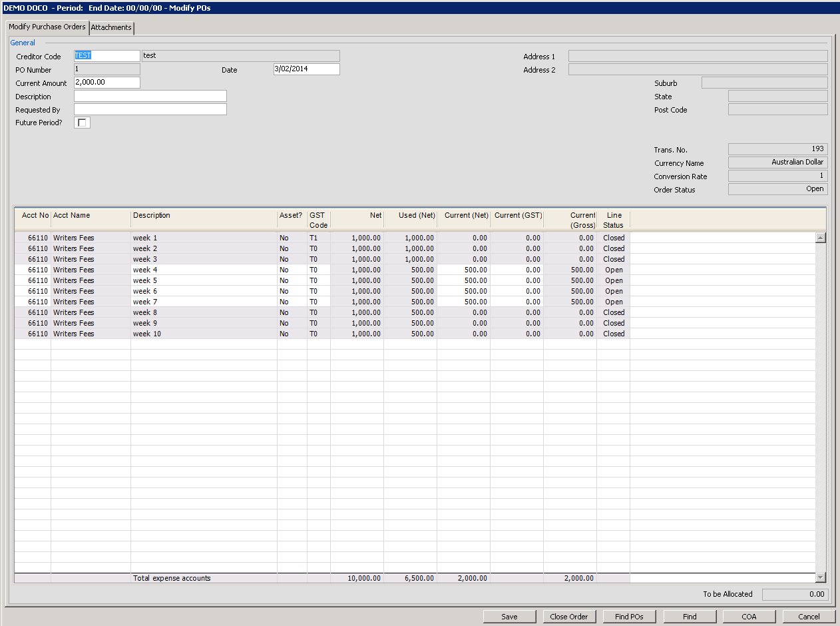
Task: Click the Save button
Action: [510, 617]
